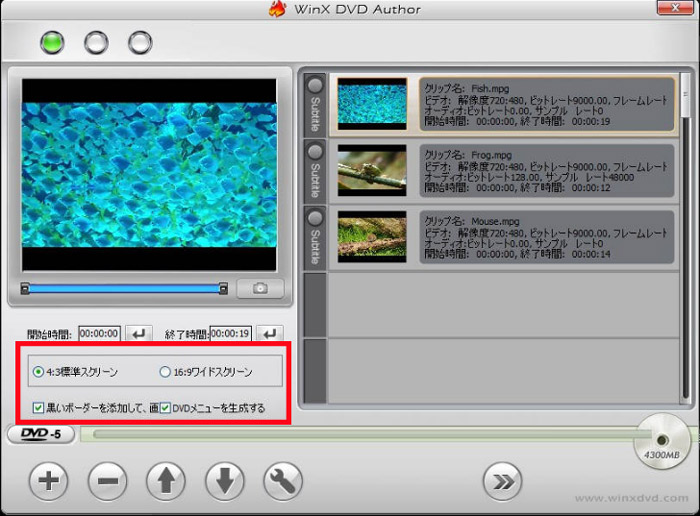Confirm the end time with enter button

click(x=270, y=333)
